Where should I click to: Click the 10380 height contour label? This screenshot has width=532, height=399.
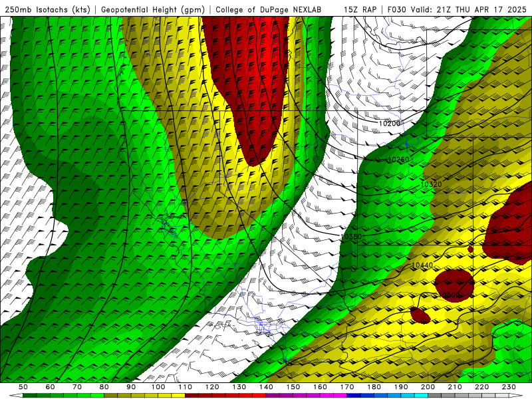(x=351, y=237)
